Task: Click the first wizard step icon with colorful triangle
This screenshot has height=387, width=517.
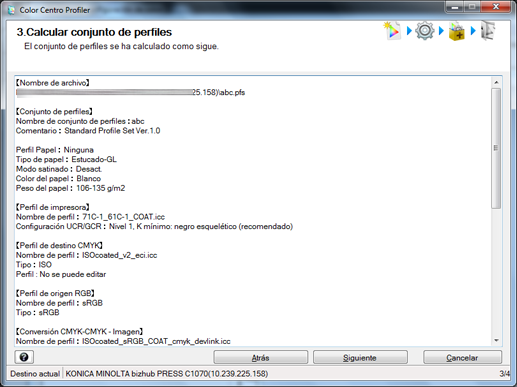Action: point(392,31)
